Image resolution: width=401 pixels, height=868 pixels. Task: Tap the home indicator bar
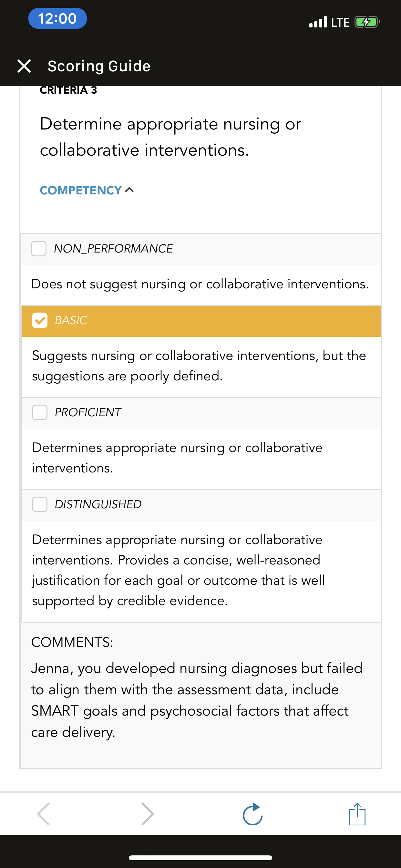200,858
